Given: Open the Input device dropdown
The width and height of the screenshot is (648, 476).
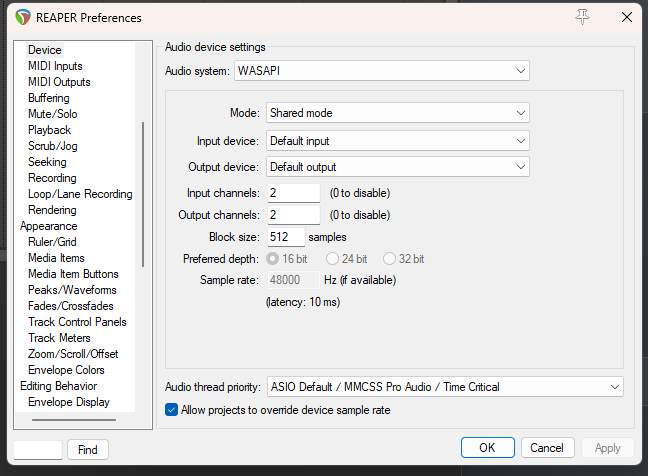Looking at the screenshot, I should pos(397,141).
